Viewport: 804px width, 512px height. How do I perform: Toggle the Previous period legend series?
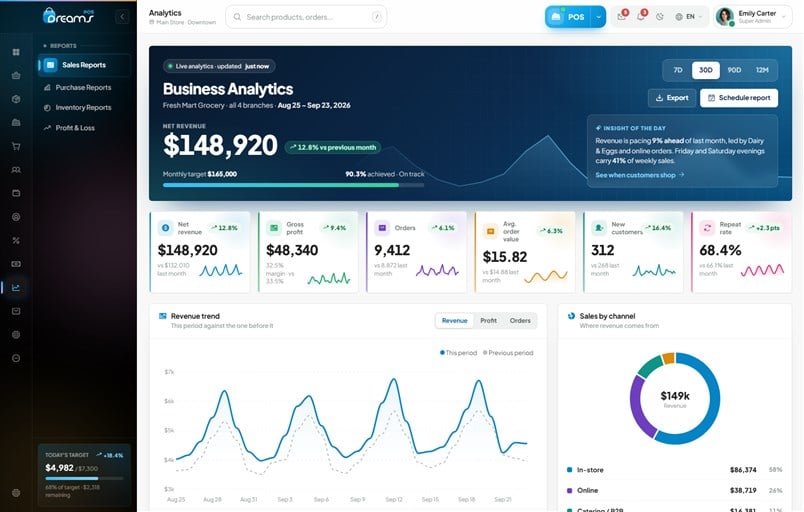(x=508, y=353)
